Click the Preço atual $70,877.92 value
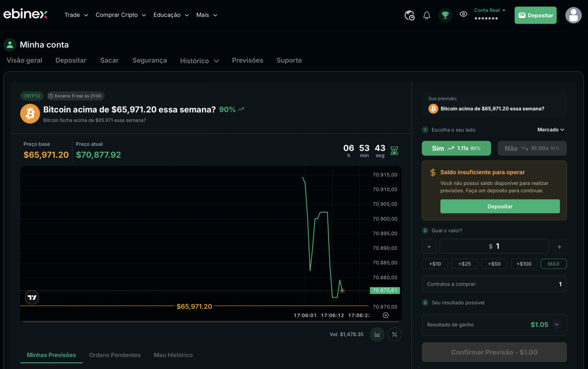Viewport: 588px width, 369px height. [x=98, y=155]
